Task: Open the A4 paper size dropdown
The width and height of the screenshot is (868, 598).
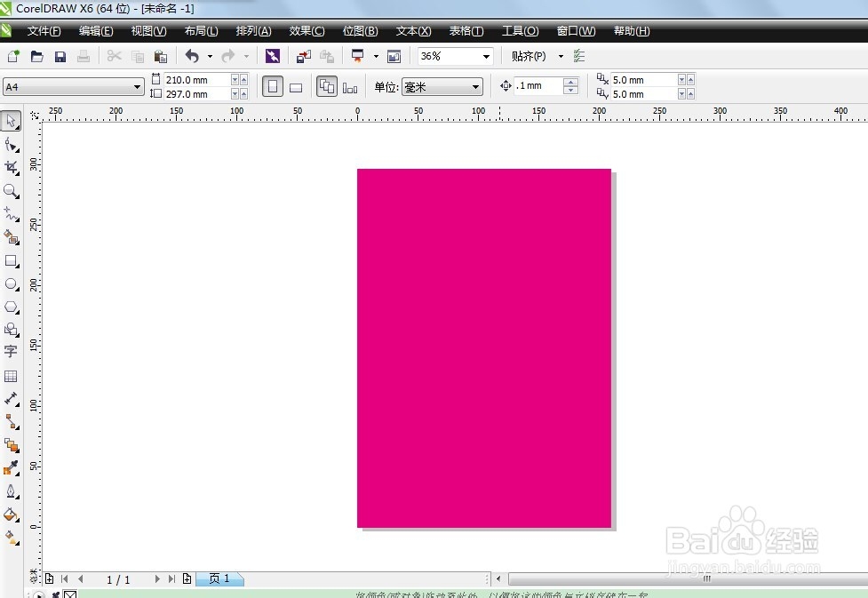Action: coord(136,86)
